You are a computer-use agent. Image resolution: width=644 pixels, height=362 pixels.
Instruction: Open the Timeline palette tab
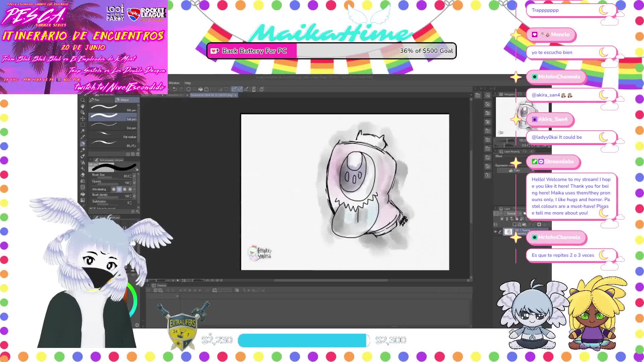coord(160,286)
